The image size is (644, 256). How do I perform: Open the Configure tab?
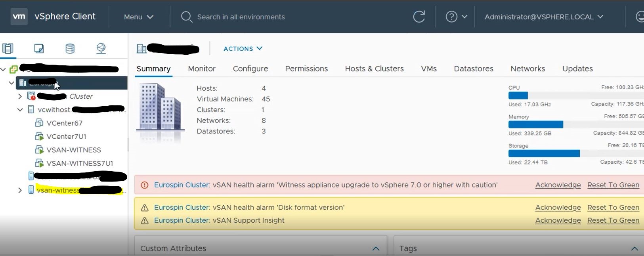tap(250, 69)
